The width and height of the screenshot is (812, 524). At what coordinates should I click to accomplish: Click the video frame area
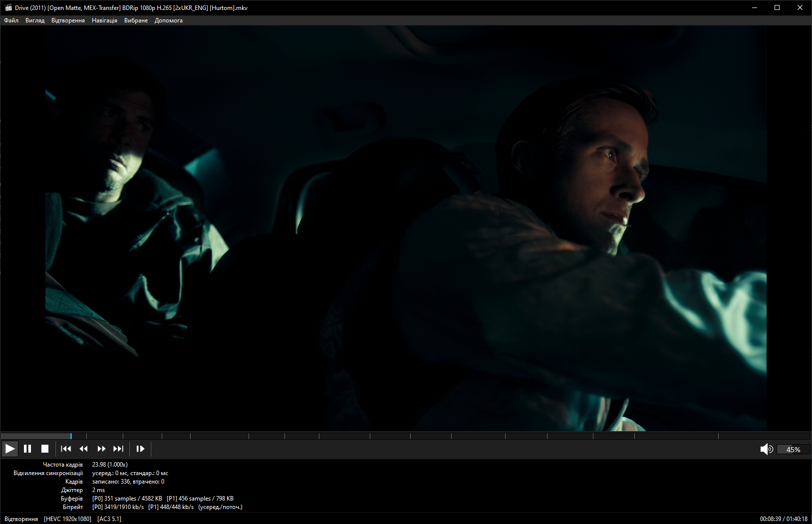[x=406, y=228]
